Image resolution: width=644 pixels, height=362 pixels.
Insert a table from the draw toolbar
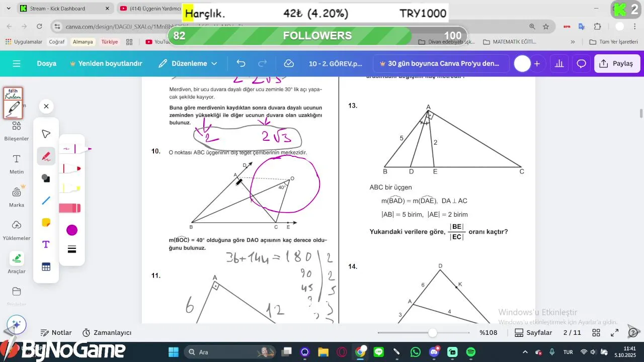tap(46, 267)
